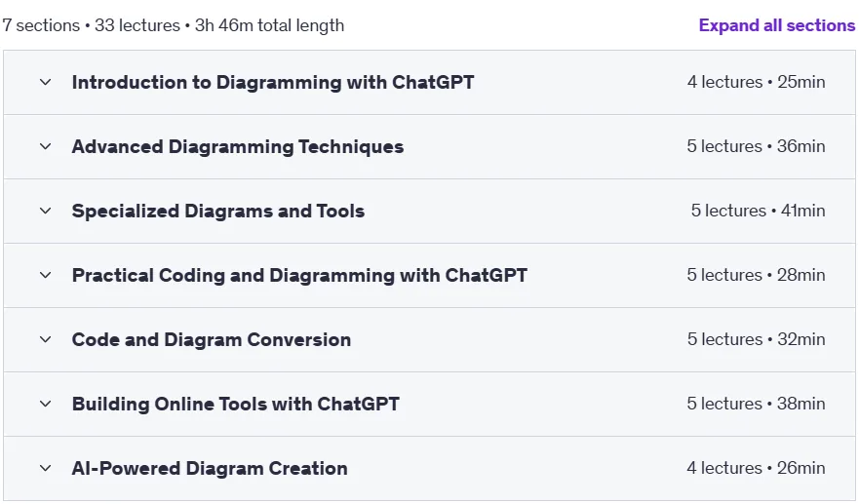Image resolution: width=859 pixels, height=504 pixels.
Task: Click chevron beside Building Online Tools with ChatGPT
Action: [x=46, y=404]
